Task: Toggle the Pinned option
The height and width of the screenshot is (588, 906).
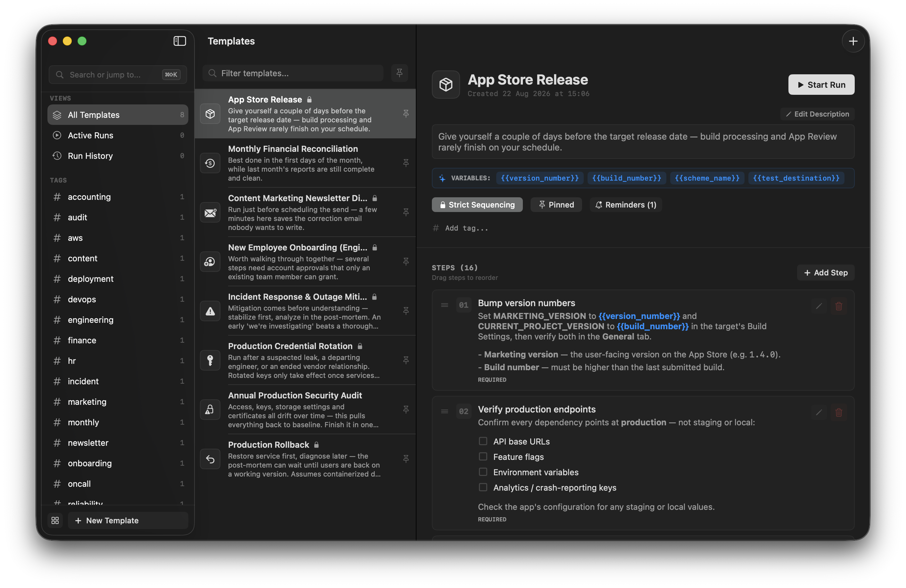Action: pos(556,205)
